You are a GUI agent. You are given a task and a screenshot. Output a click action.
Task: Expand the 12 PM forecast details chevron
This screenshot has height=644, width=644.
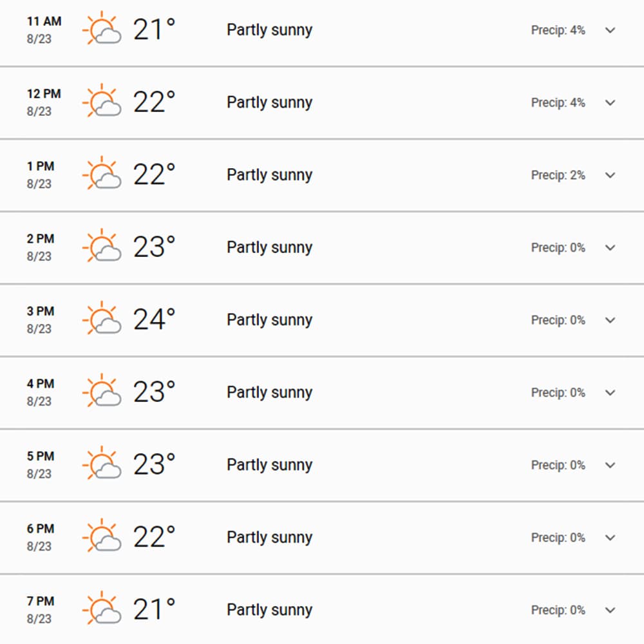611,102
